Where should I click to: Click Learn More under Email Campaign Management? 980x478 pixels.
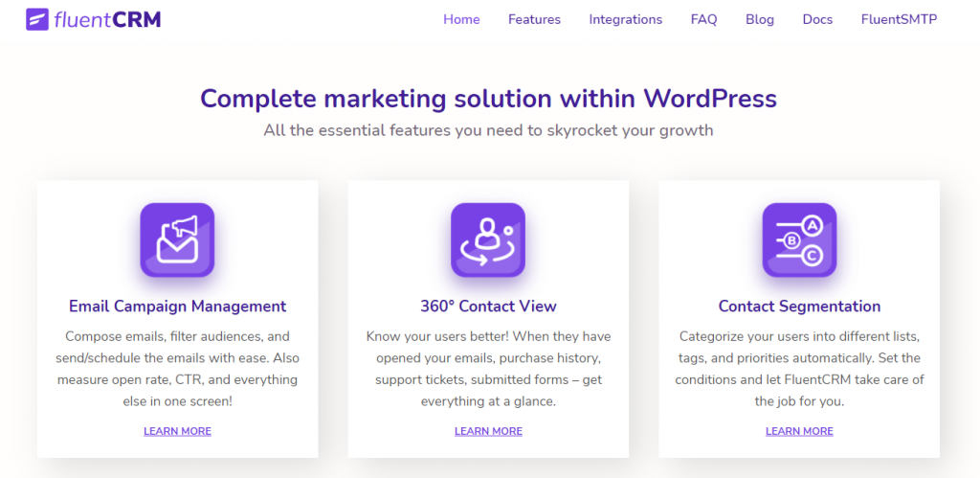pos(177,431)
